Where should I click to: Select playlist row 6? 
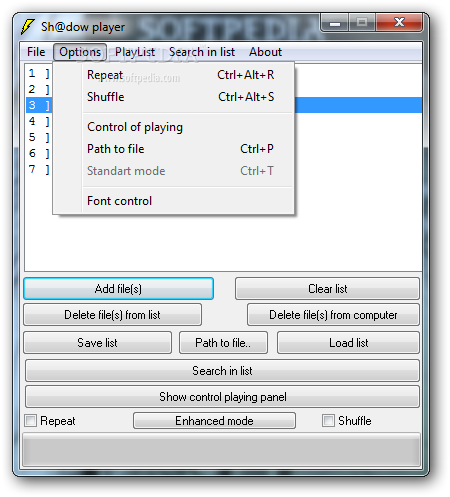tap(39, 153)
